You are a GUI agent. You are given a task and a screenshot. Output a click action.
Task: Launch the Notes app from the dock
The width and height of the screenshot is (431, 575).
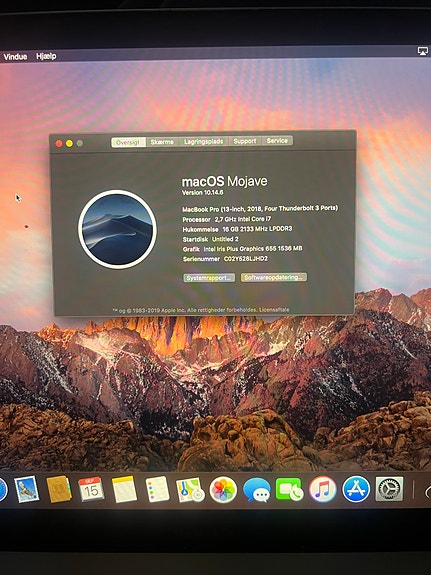coord(124,489)
